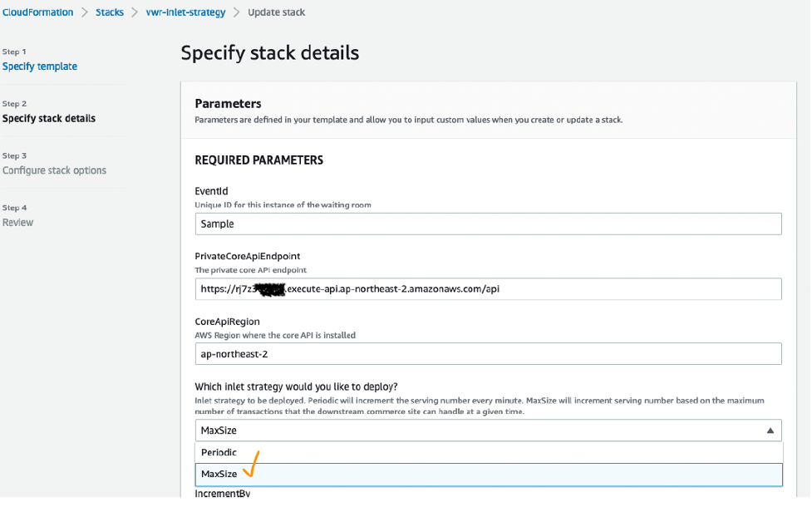Viewport: 812px width, 507px height.
Task: Click the chevron before Update stack breadcrumb
Action: [x=236, y=12]
